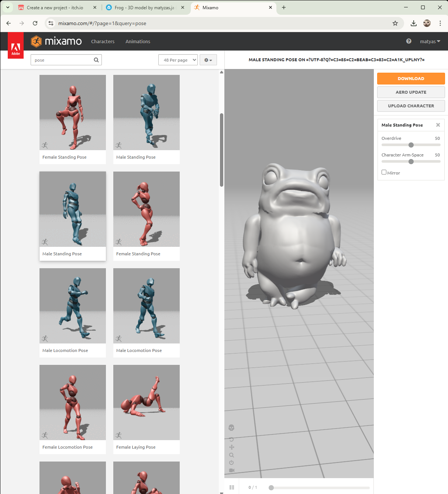This screenshot has height=494, width=448.
Task: View site information icon in address bar
Action: click(x=51, y=23)
